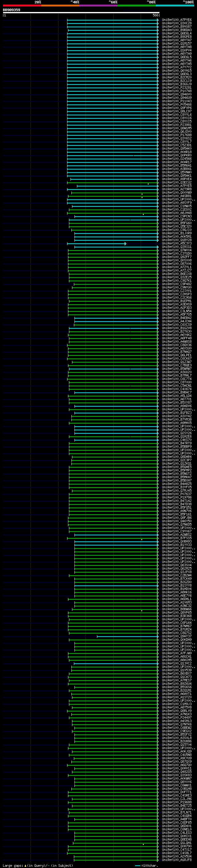Select label UniRef100_B5WMW7
This screenshot has width=197, height=868.
tap(177, 369)
